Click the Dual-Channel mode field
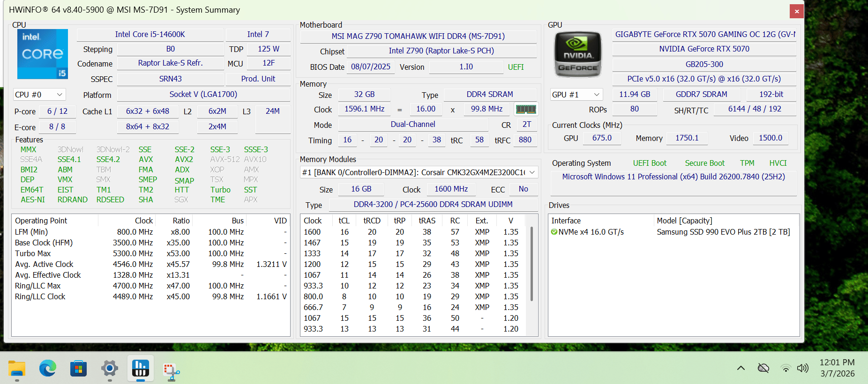 (x=413, y=125)
